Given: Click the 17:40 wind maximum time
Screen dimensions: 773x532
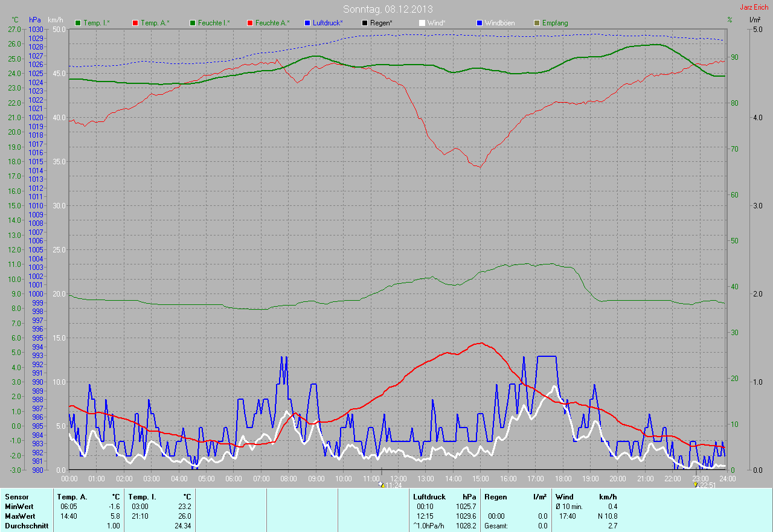Looking at the screenshot, I should click(x=568, y=516).
